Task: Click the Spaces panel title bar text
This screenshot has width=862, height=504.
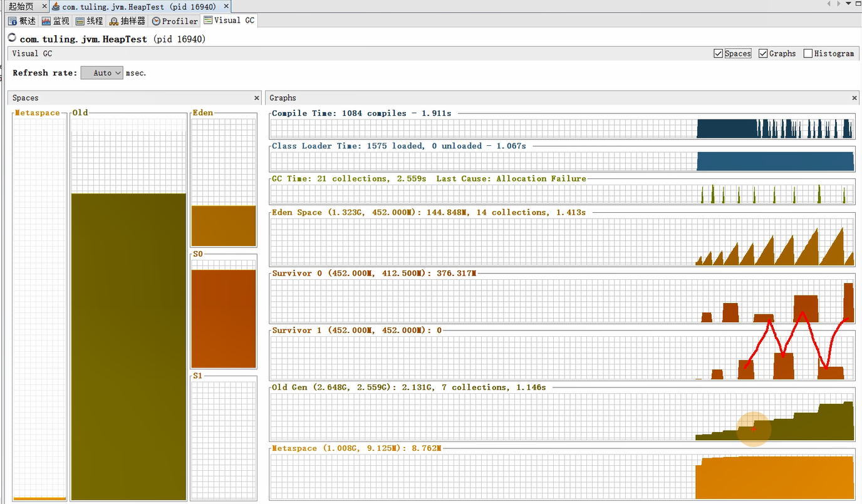Action: [26, 98]
